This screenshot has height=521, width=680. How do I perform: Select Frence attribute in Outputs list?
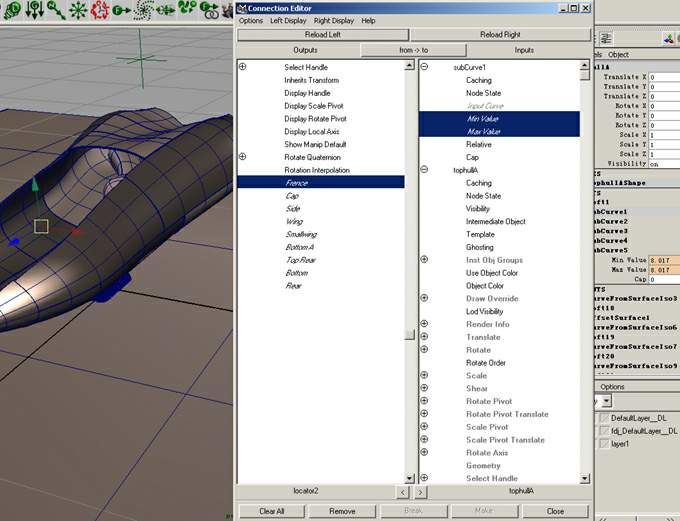coord(321,183)
